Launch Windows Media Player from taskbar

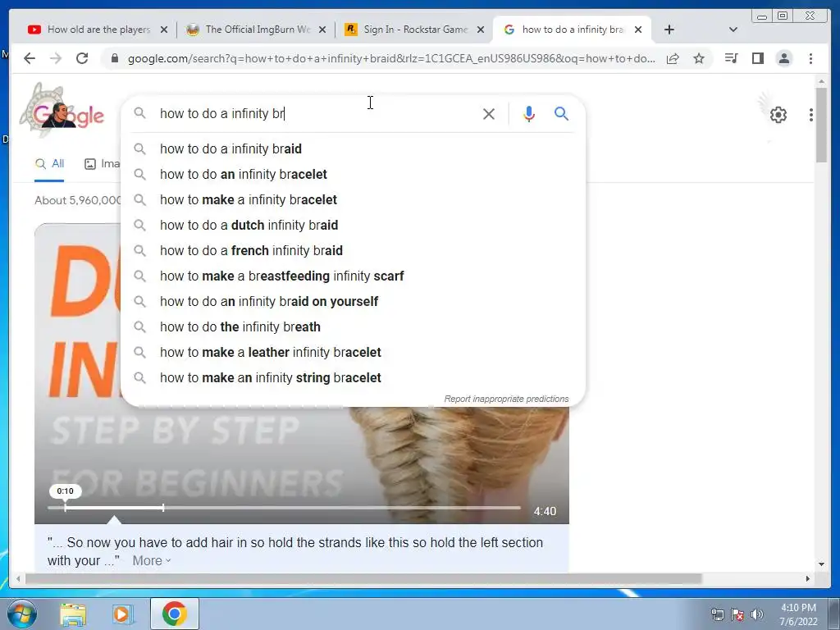pyautogui.click(x=122, y=614)
